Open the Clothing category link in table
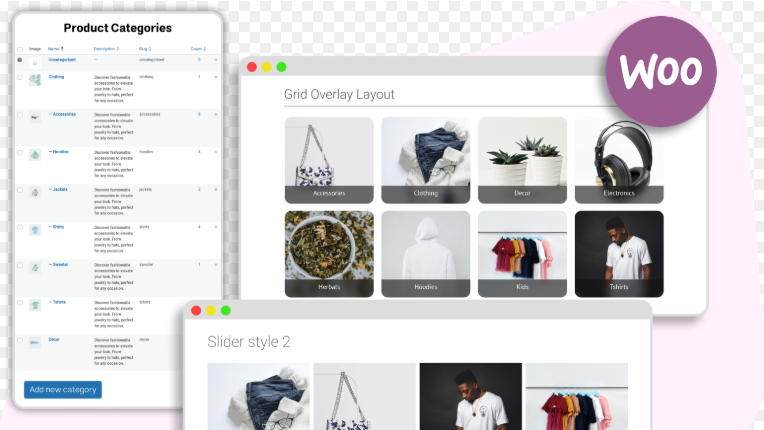The height and width of the screenshot is (430, 764). (56, 76)
